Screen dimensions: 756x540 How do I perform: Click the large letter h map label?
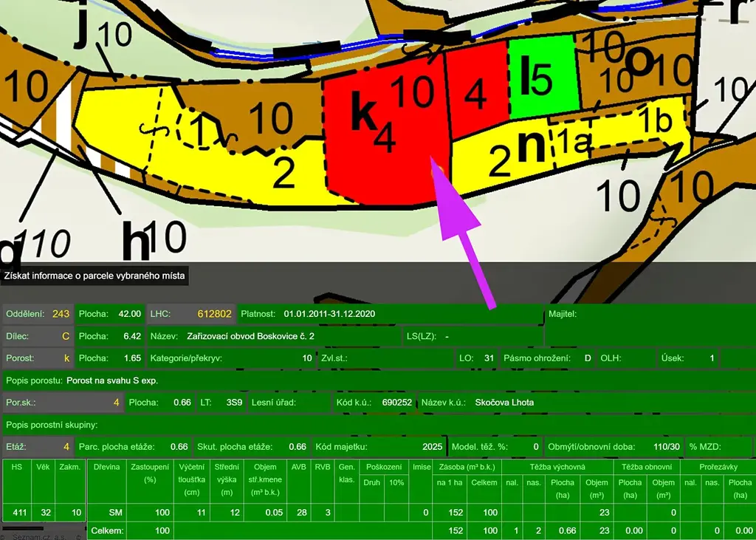click(x=136, y=240)
